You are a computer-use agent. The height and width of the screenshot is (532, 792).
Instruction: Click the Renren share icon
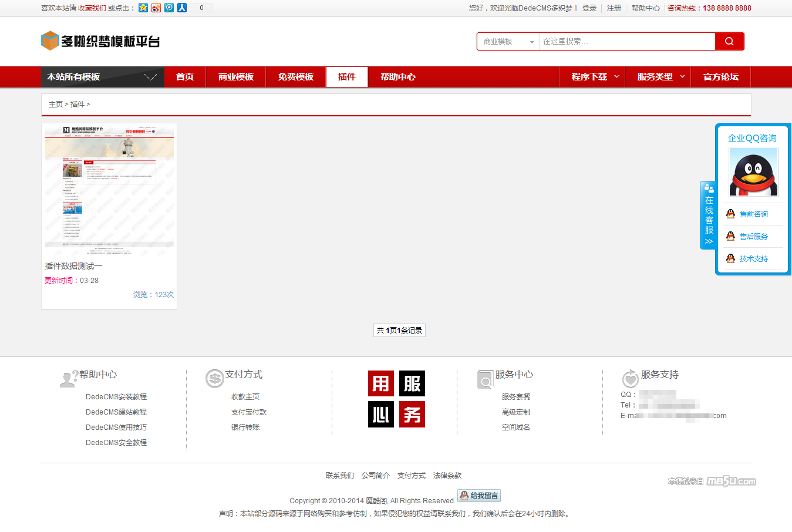pyautogui.click(x=182, y=8)
